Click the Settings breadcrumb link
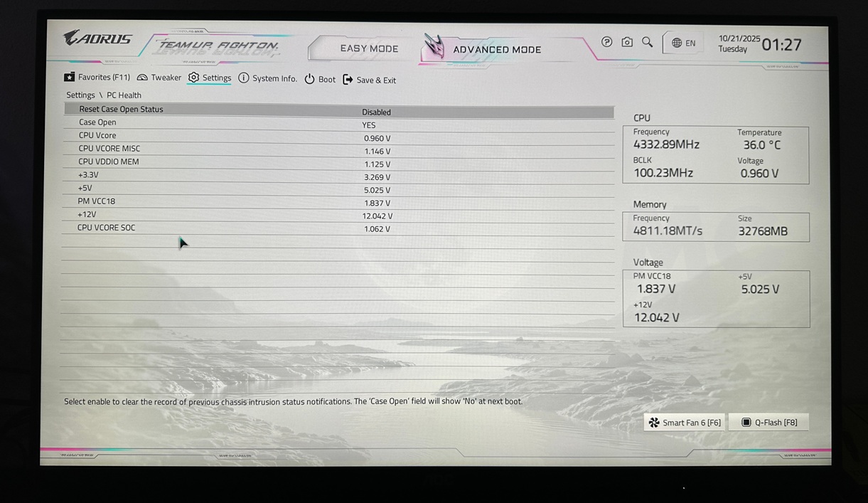 (x=80, y=95)
